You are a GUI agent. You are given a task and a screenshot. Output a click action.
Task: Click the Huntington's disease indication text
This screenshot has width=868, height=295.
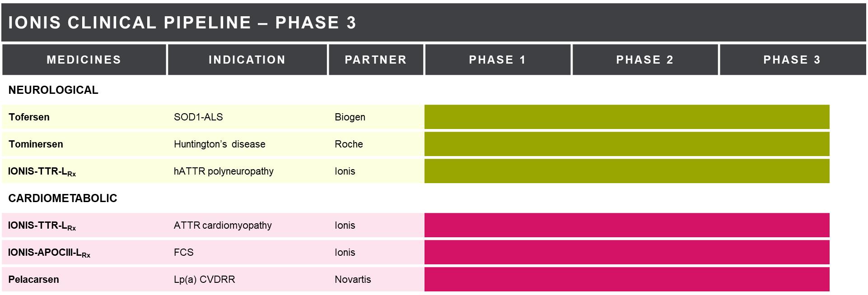point(219,144)
